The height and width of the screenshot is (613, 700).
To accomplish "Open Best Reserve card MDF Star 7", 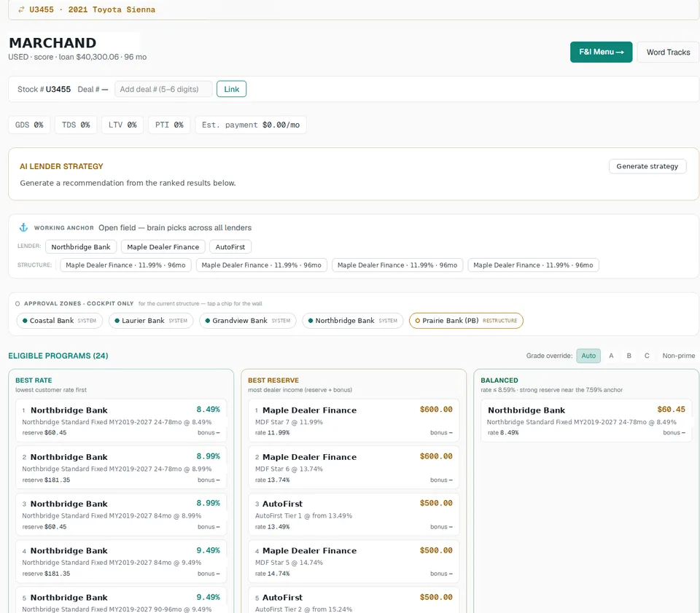I will (354, 421).
